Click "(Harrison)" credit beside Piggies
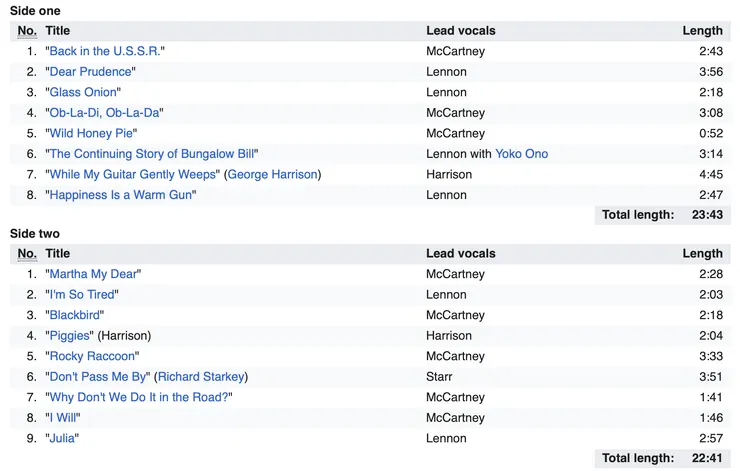This screenshot has height=471, width=740. coord(124,336)
